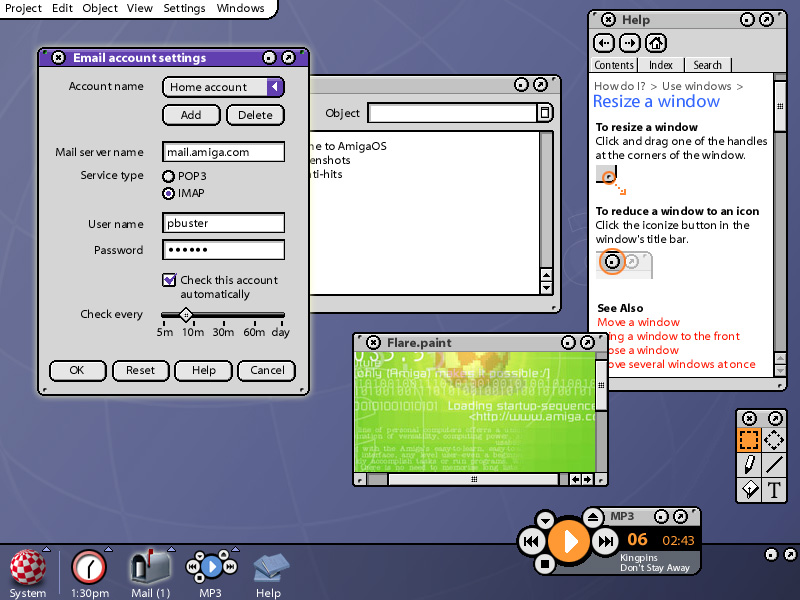Open the Account name dropdown
This screenshot has height=600, width=800.
[x=274, y=87]
